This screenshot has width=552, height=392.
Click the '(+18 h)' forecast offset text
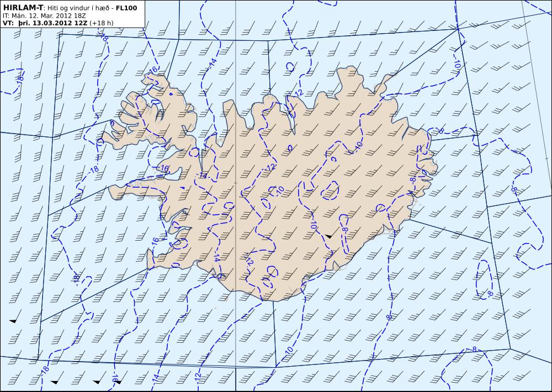pos(102,23)
